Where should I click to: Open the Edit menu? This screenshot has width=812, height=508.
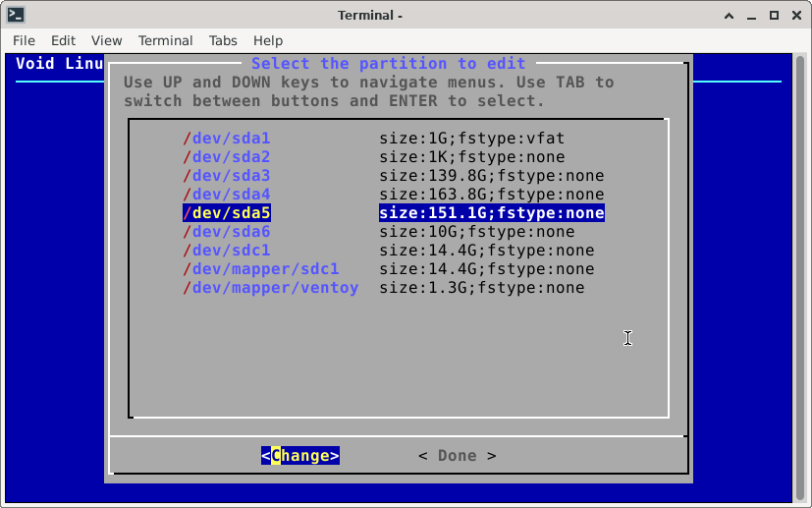[63, 40]
